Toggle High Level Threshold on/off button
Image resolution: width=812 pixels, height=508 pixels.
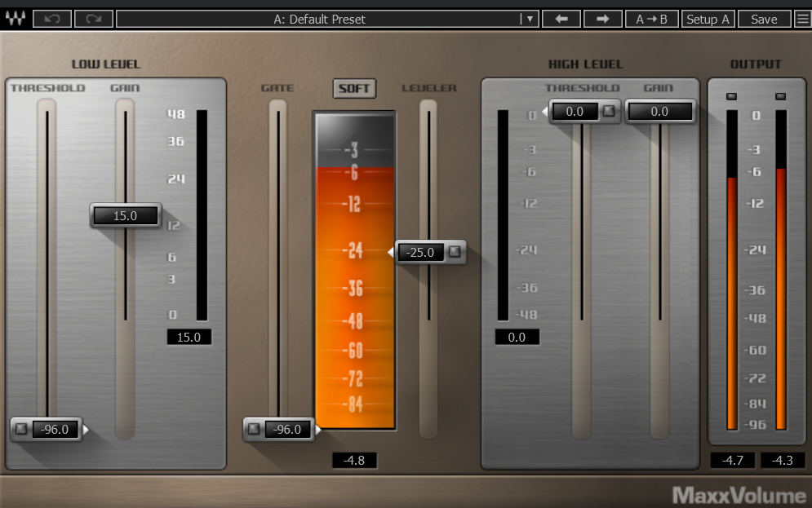(x=609, y=111)
